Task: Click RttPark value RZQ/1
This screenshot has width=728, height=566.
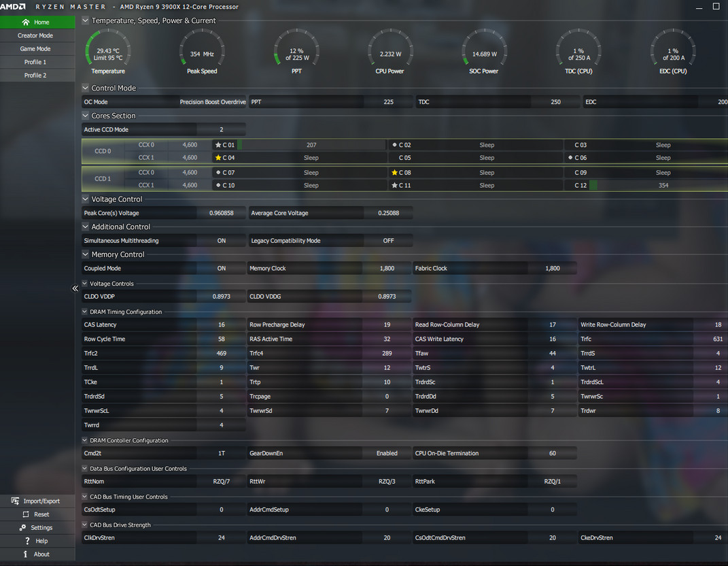Action: [553, 482]
